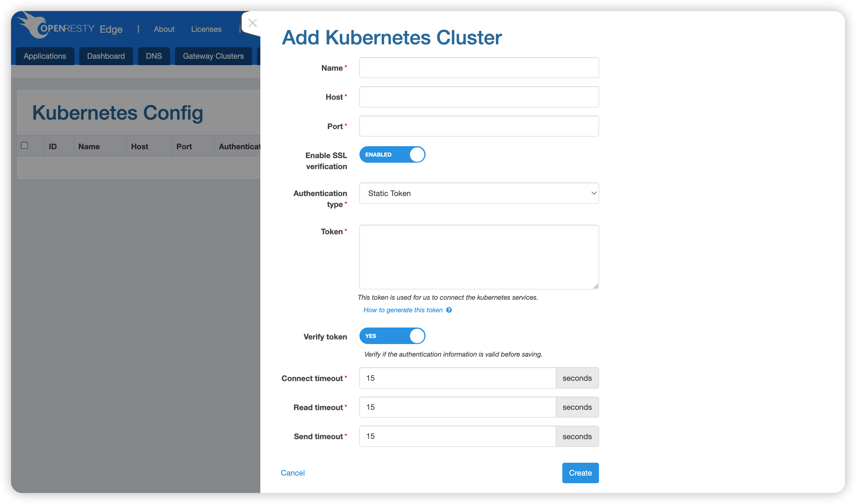The image size is (856, 504).
Task: Switch to the Dashboard tab
Action: (x=106, y=56)
